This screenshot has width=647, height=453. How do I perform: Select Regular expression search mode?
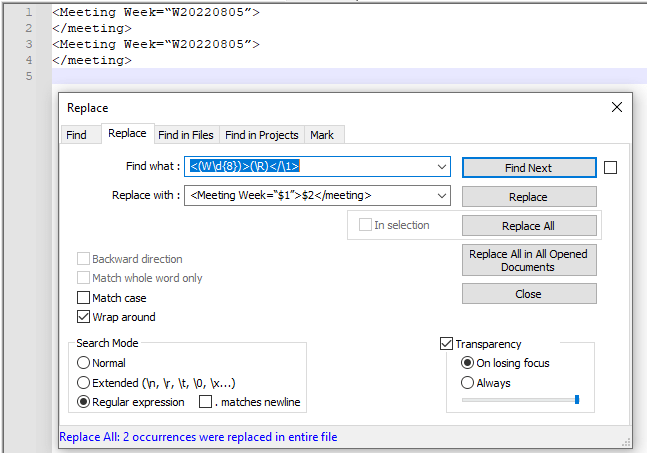pyautogui.click(x=83, y=401)
